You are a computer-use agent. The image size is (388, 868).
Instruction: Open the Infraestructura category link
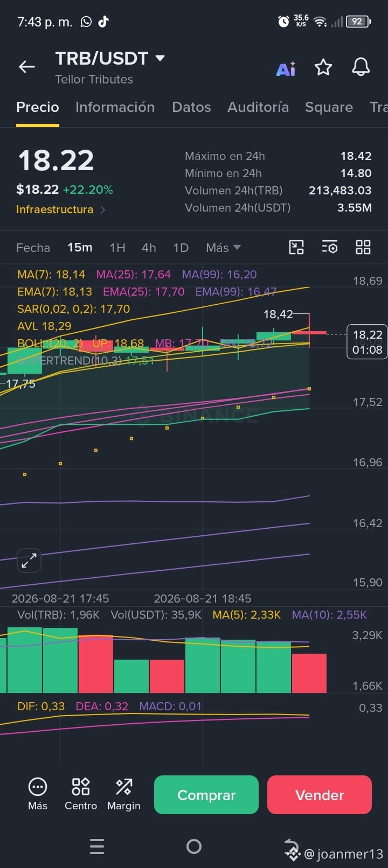click(x=55, y=209)
